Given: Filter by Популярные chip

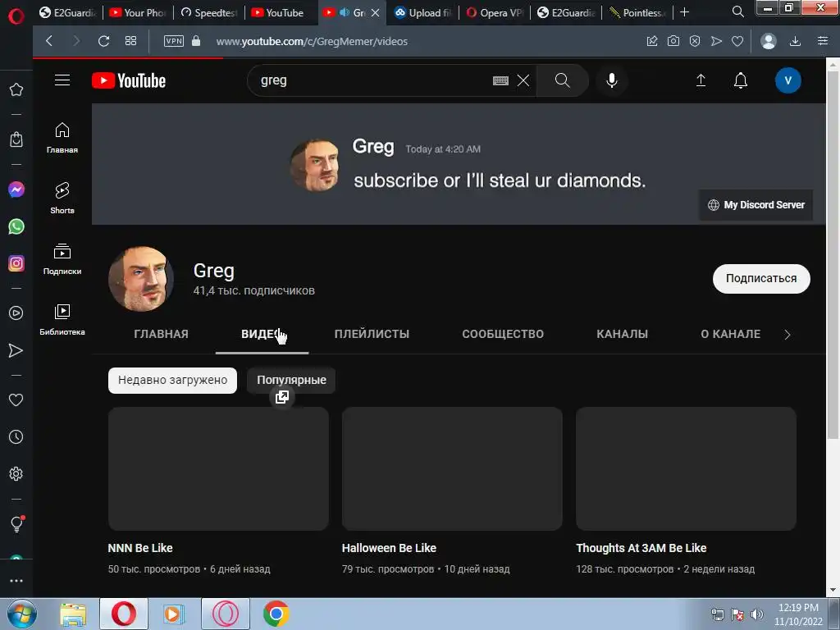Looking at the screenshot, I should [291, 381].
